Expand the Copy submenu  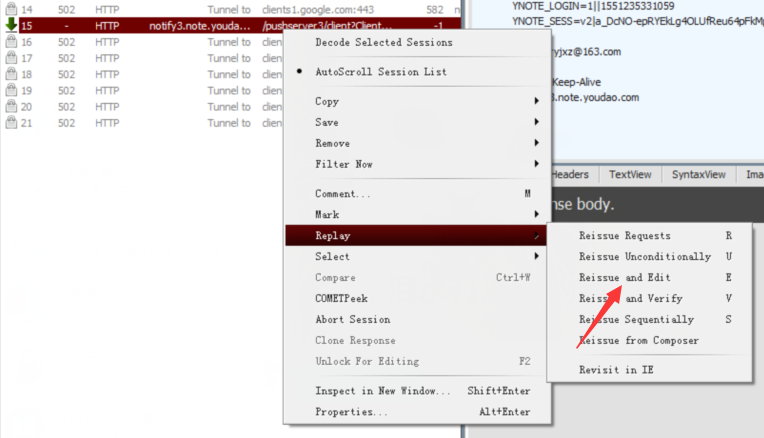[418, 101]
